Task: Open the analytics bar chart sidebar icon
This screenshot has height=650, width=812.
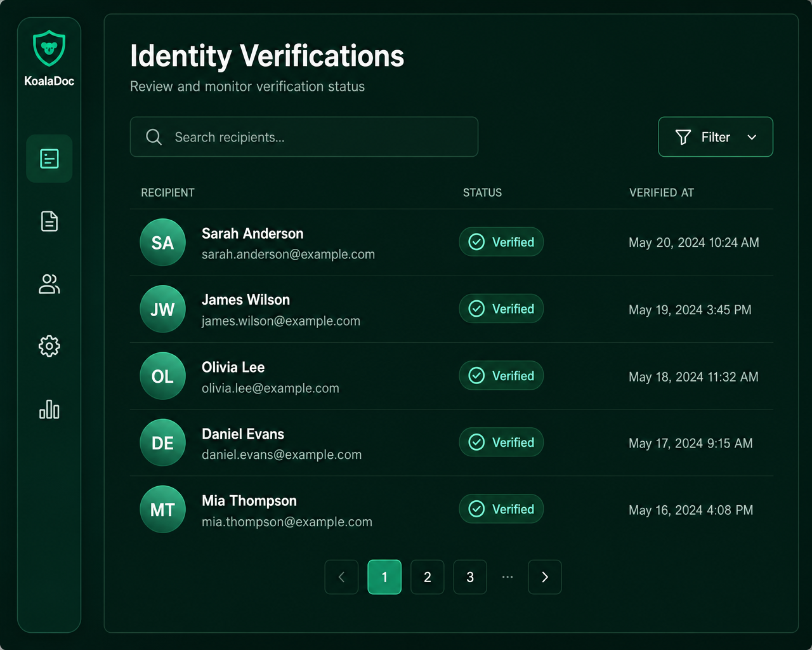Action: pyautogui.click(x=49, y=409)
